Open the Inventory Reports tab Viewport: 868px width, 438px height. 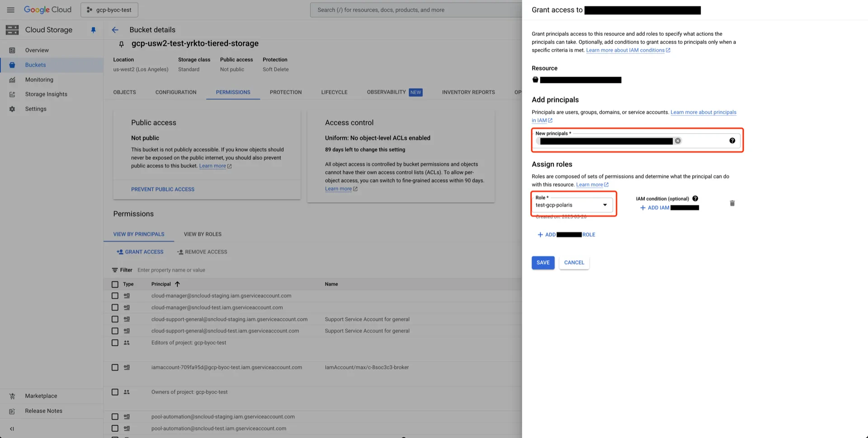click(468, 92)
